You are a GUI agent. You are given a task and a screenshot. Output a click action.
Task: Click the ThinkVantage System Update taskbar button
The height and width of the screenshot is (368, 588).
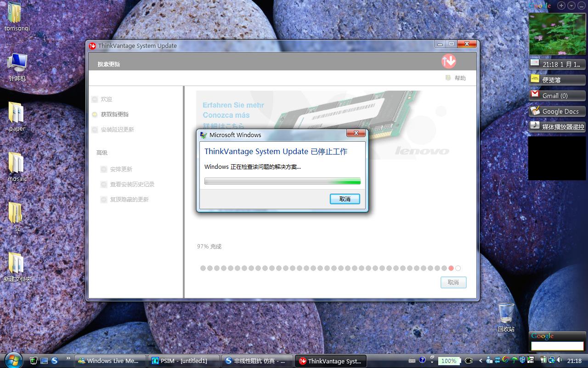[x=331, y=361]
